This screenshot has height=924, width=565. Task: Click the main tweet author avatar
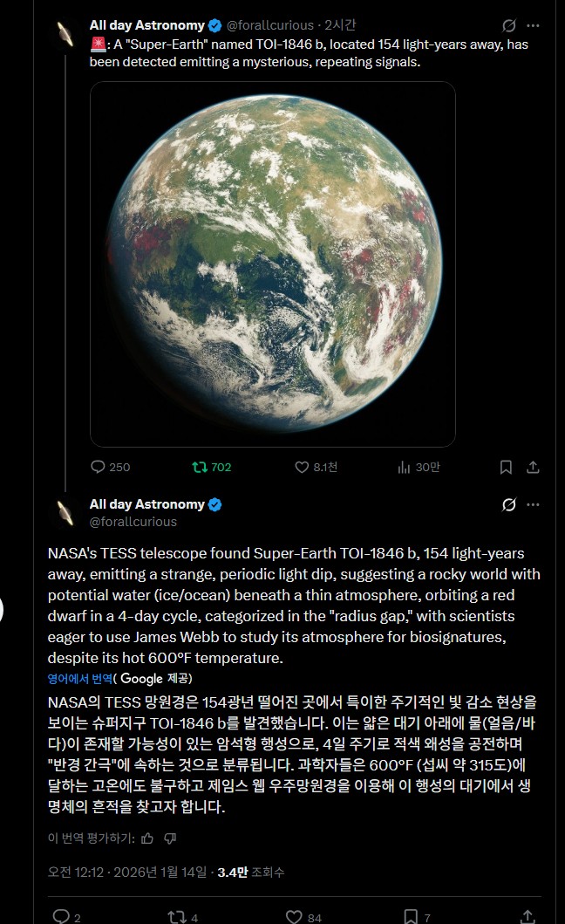65,511
